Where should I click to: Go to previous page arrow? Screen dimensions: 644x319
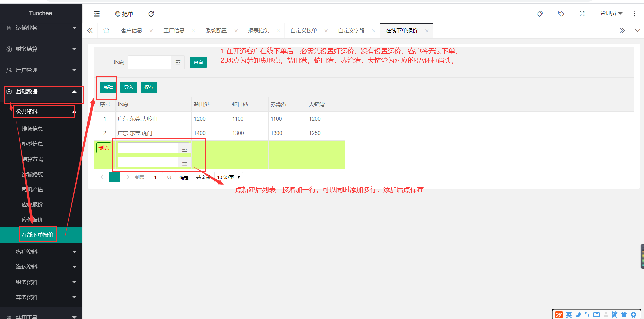pos(102,177)
